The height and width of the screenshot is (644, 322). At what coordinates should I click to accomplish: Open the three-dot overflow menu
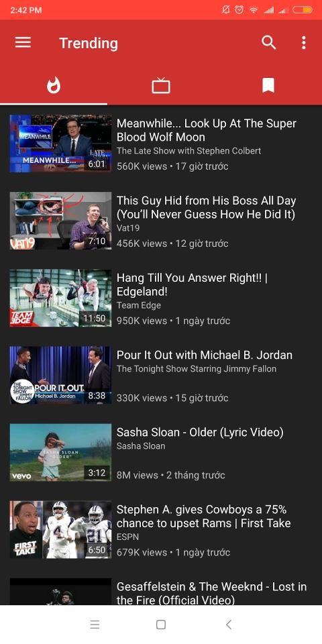tap(303, 43)
